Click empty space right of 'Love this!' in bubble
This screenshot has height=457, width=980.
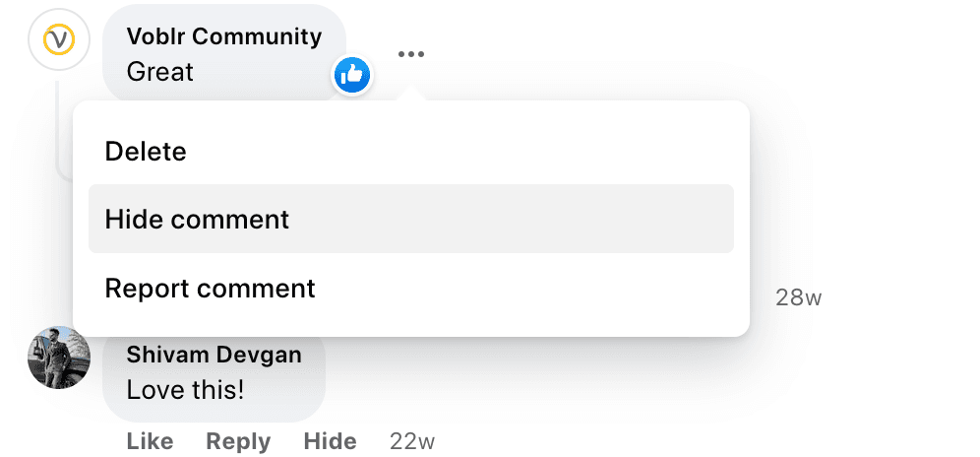click(285, 390)
